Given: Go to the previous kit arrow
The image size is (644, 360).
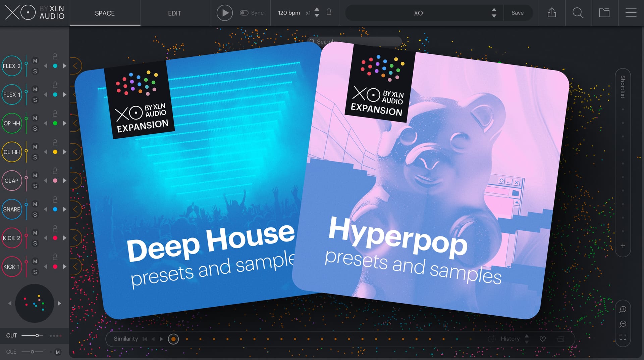Looking at the screenshot, I should 10,303.
